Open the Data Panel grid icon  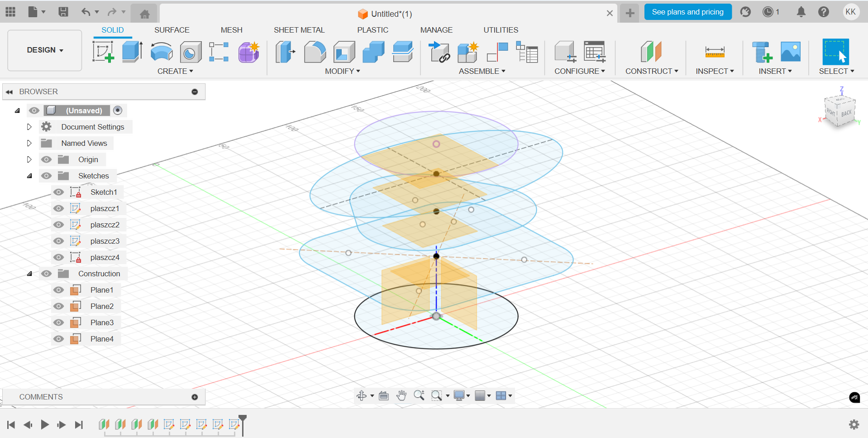10,12
